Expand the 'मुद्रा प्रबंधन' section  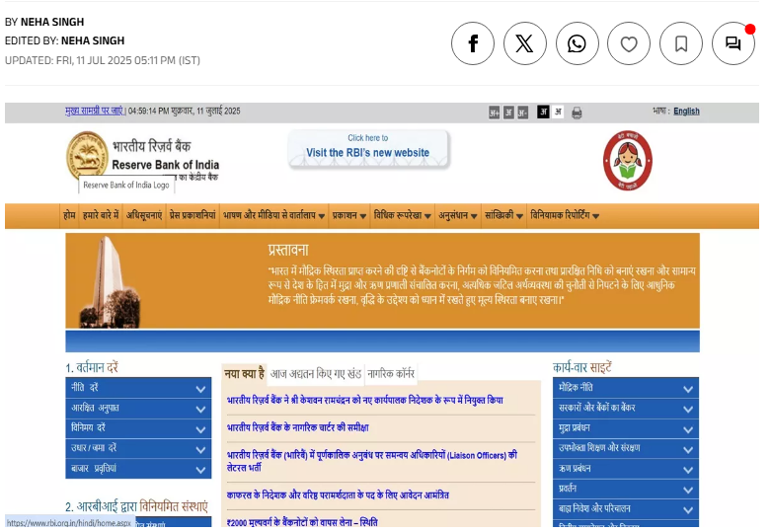(x=626, y=427)
